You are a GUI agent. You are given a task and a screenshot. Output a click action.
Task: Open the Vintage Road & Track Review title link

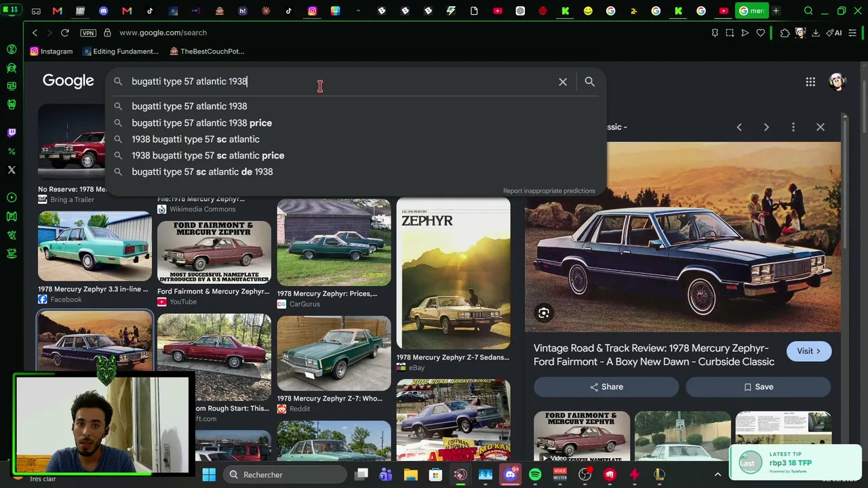[654, 355]
